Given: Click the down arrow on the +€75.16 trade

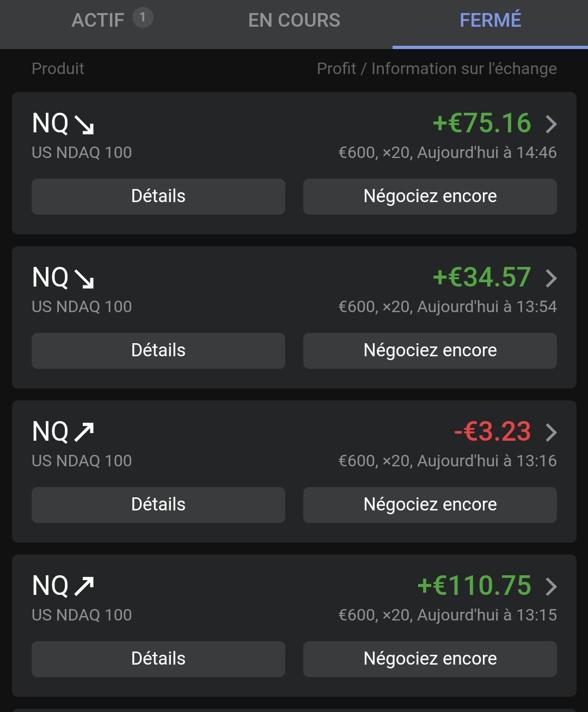Looking at the screenshot, I should click(84, 125).
